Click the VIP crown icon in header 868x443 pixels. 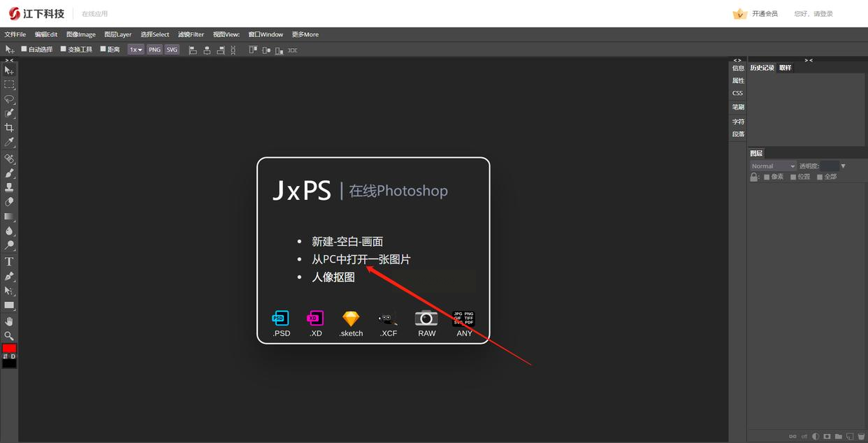(x=739, y=13)
